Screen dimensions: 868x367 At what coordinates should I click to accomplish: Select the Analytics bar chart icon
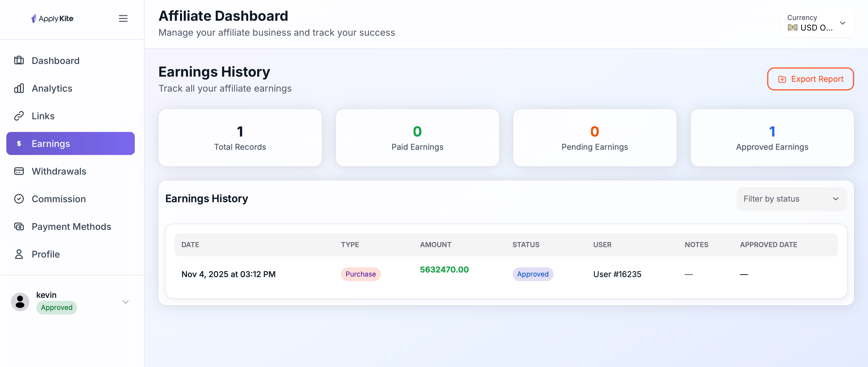19,88
